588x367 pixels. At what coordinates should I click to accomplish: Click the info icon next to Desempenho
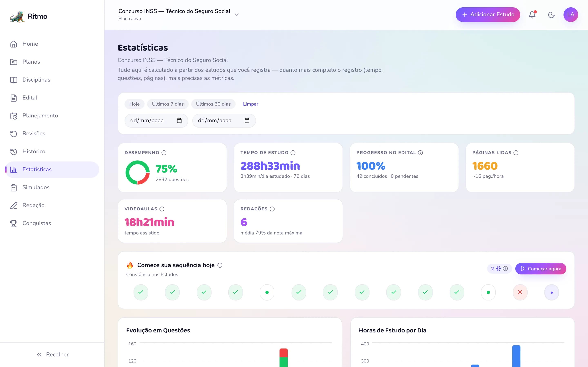pyautogui.click(x=164, y=153)
